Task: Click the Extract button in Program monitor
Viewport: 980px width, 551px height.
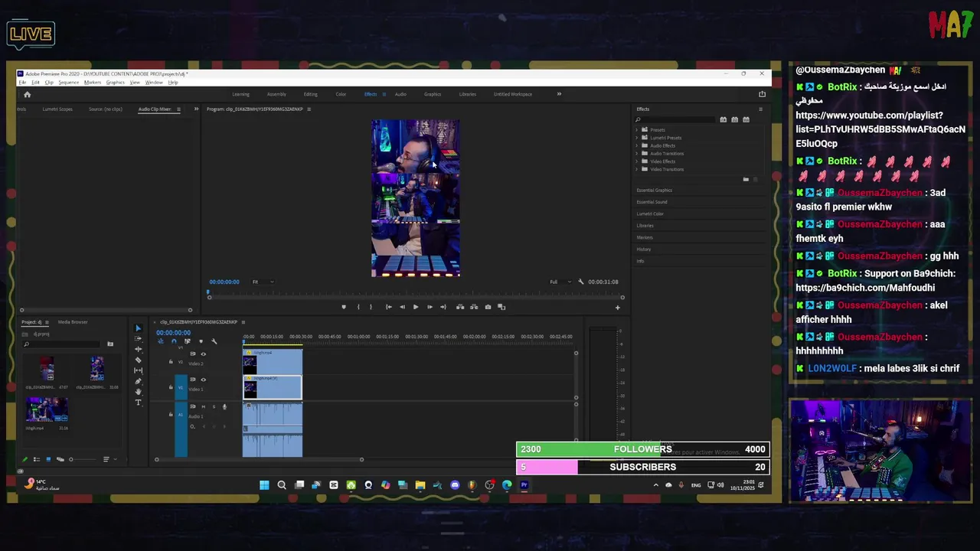Action: [474, 307]
